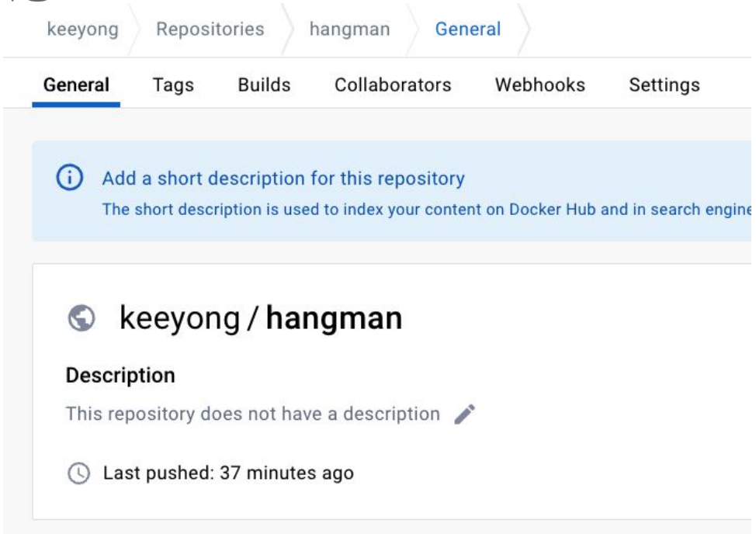Click the pencil icon to edit description
The width and height of the screenshot is (756, 541).
coord(465,414)
